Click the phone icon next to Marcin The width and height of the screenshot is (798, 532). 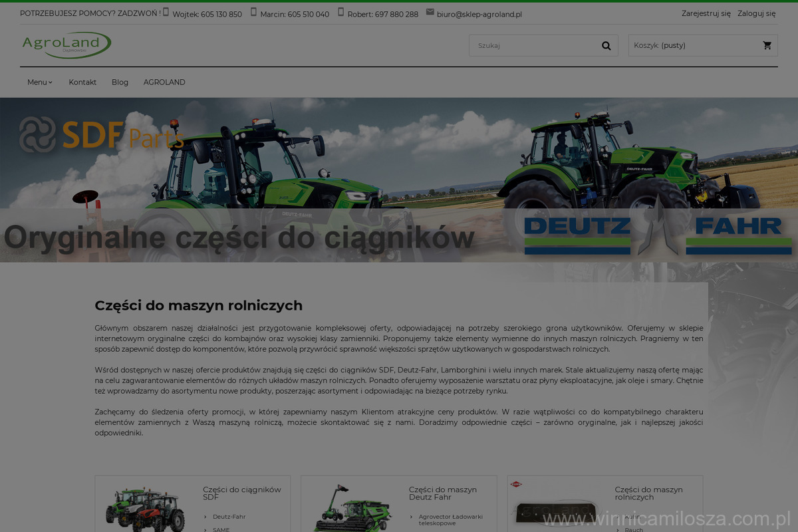253,12
